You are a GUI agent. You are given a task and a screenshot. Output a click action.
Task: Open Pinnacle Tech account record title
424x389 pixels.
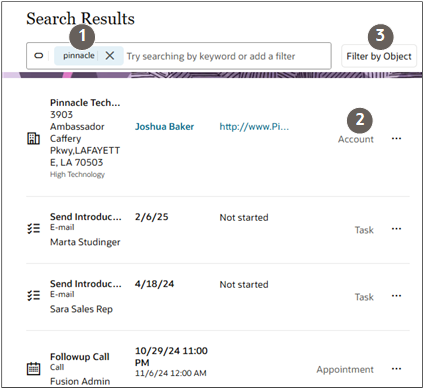tap(85, 103)
